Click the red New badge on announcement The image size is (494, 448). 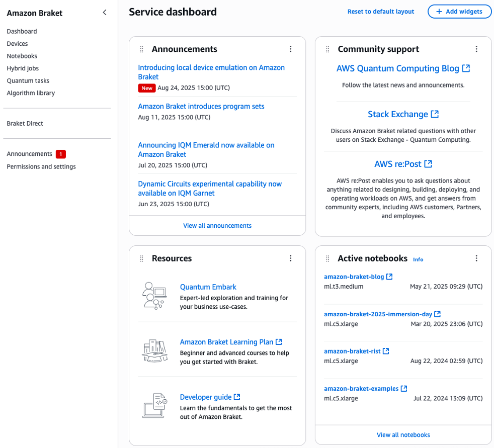pos(147,88)
